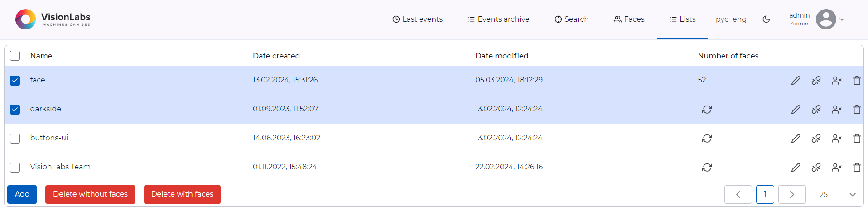The height and width of the screenshot is (211, 868).
Task: Click the edit pencil icon for face list
Action: click(x=796, y=81)
